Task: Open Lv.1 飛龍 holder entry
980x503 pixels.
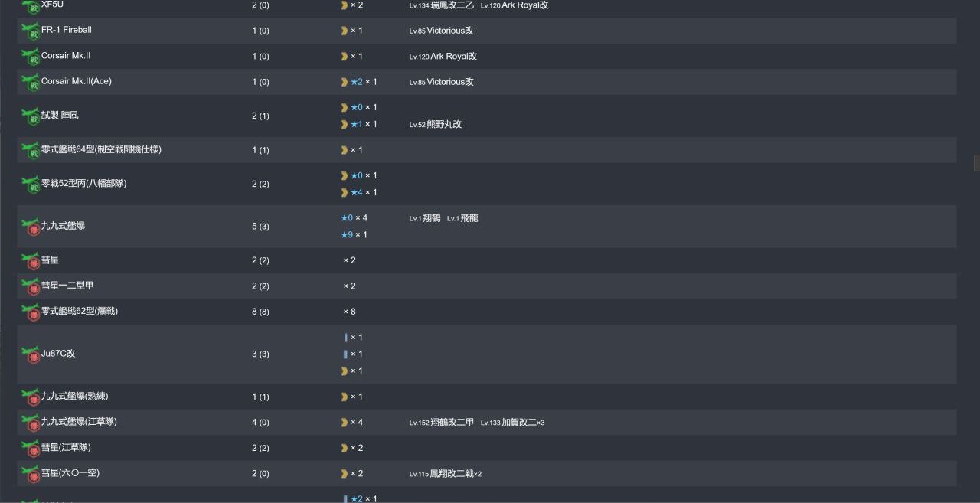Action: pyautogui.click(x=462, y=218)
